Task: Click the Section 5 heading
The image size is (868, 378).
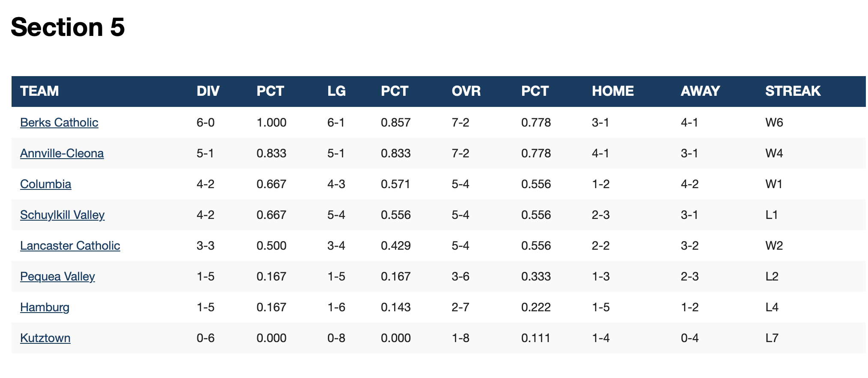Action: [x=68, y=27]
